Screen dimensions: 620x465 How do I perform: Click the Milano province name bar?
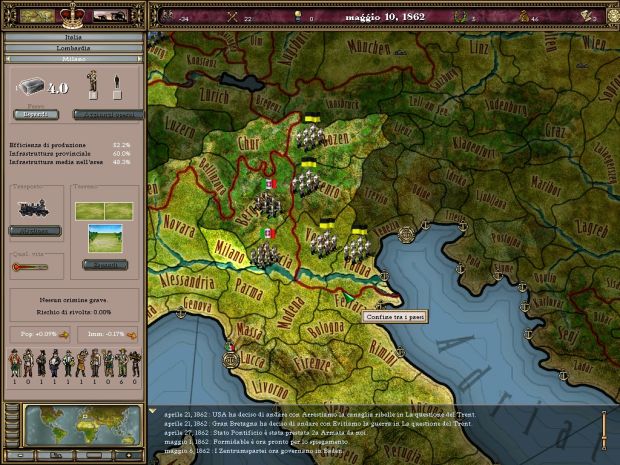(x=74, y=59)
